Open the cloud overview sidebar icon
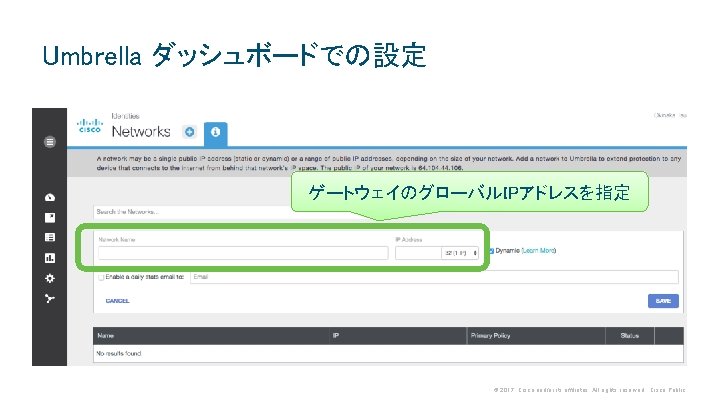The height and width of the screenshot is (405, 720). pyautogui.click(x=50, y=197)
